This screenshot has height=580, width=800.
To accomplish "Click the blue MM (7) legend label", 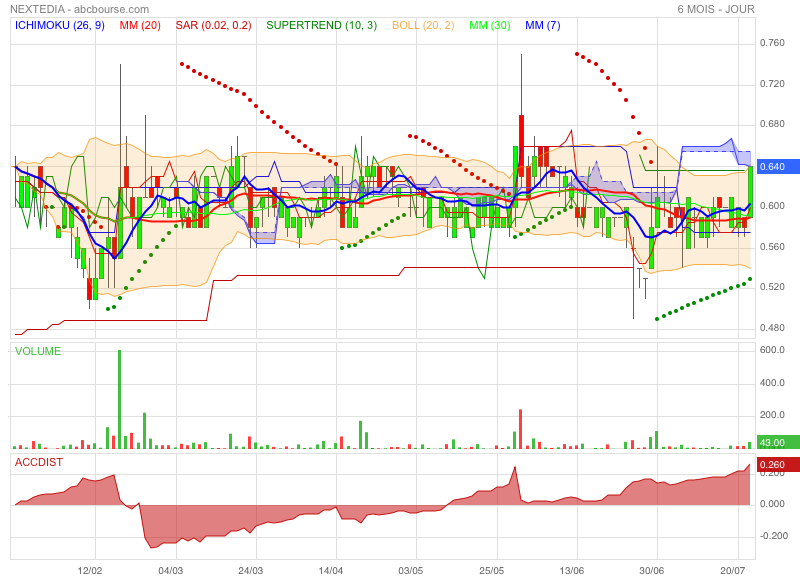I will click(x=542, y=26).
